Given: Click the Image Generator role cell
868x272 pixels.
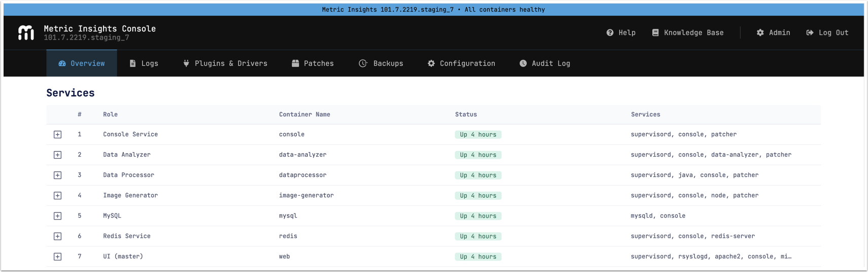Looking at the screenshot, I should click(130, 195).
